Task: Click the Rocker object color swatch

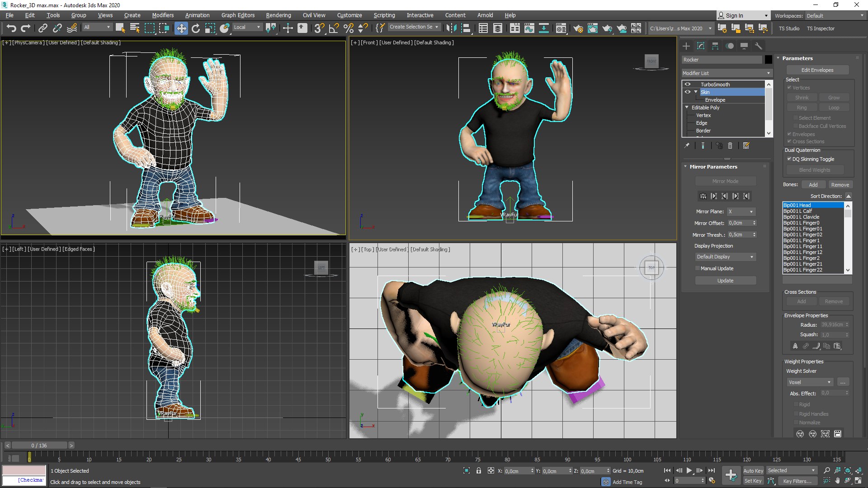Action: pos(769,60)
